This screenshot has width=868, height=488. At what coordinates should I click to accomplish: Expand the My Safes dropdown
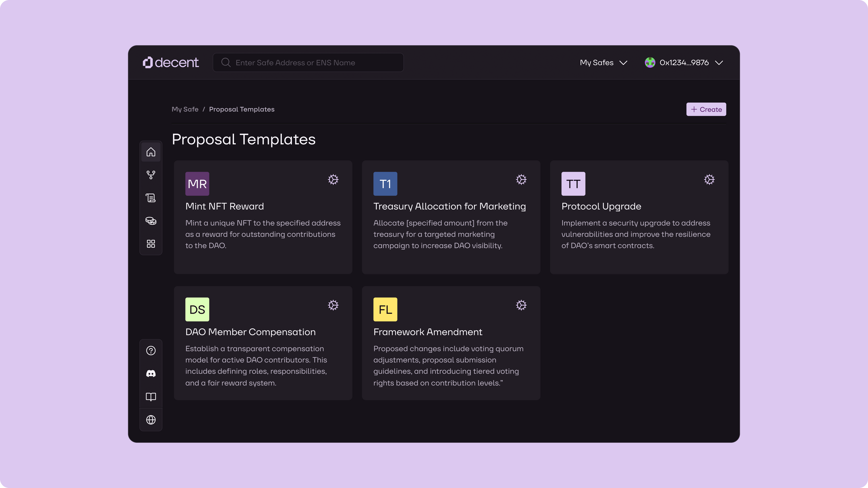point(603,63)
